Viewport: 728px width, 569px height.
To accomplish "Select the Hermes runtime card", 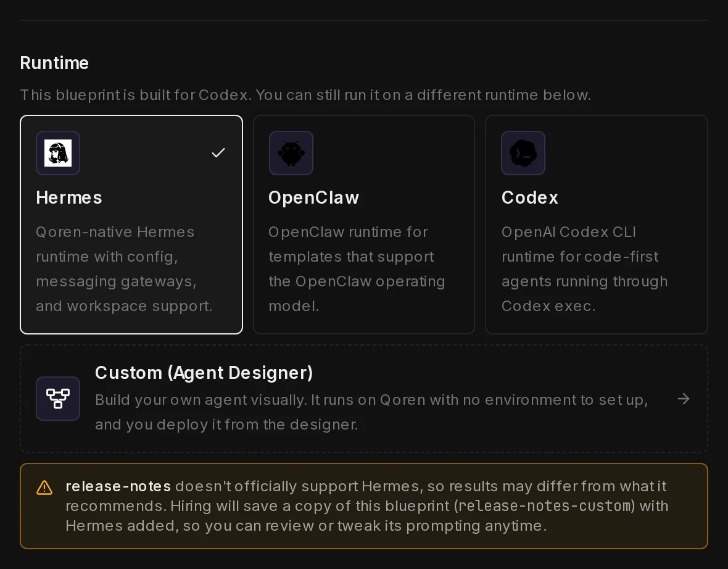I will pos(131,225).
